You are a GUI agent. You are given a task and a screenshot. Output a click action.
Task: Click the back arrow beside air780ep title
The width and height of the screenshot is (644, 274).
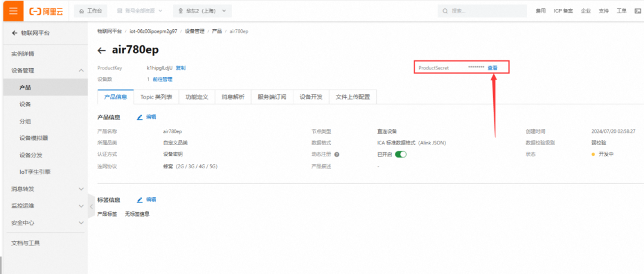(x=101, y=51)
